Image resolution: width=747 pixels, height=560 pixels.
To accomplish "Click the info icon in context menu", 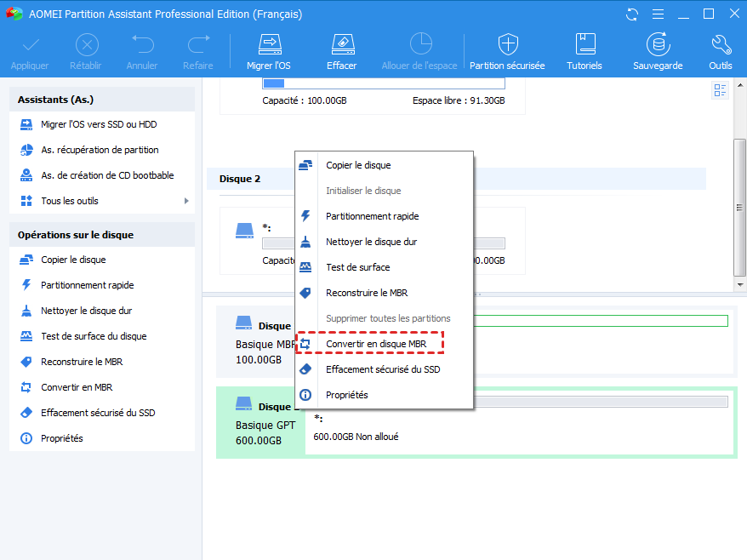I will click(x=305, y=395).
